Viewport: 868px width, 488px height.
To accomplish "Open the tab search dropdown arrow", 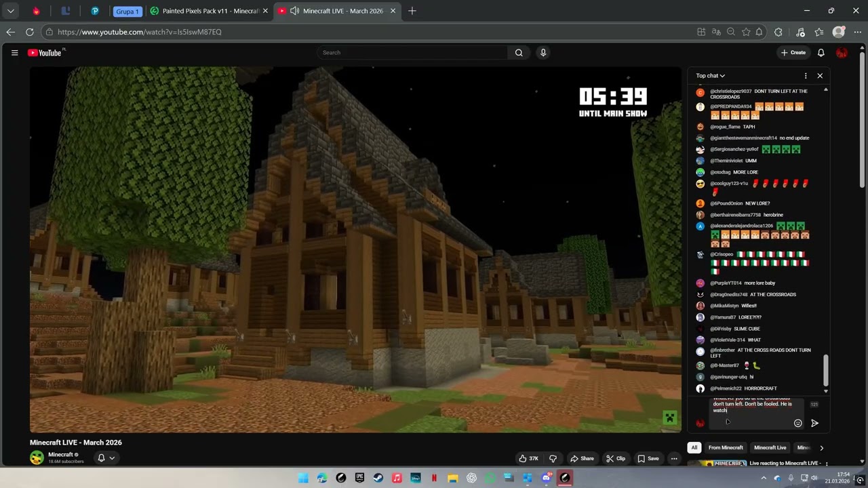I will [x=10, y=11].
